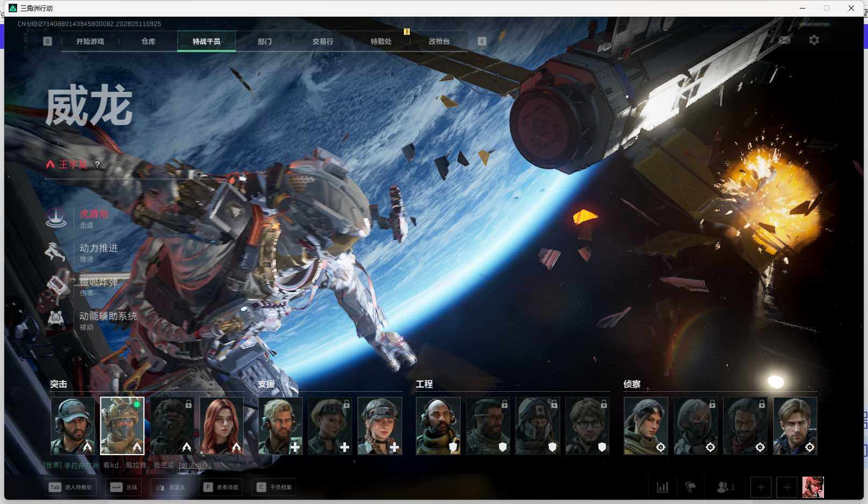Click the 三角洲行动 title bar app icon
868x504 pixels.
coord(13,8)
